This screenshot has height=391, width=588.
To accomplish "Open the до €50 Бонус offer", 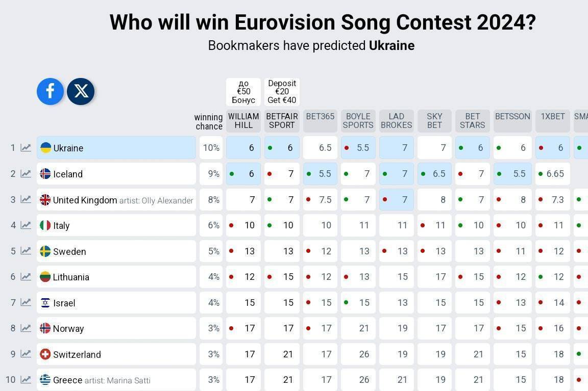I will [x=243, y=92].
